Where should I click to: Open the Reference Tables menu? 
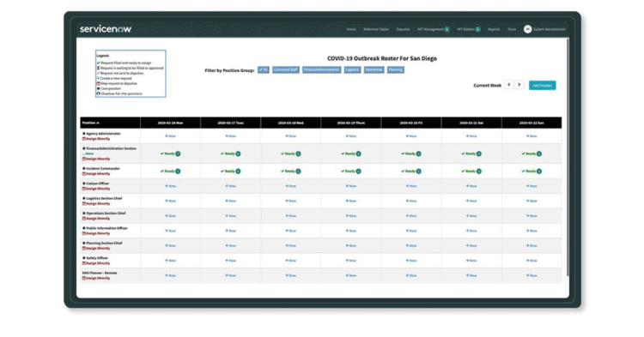tap(376, 29)
